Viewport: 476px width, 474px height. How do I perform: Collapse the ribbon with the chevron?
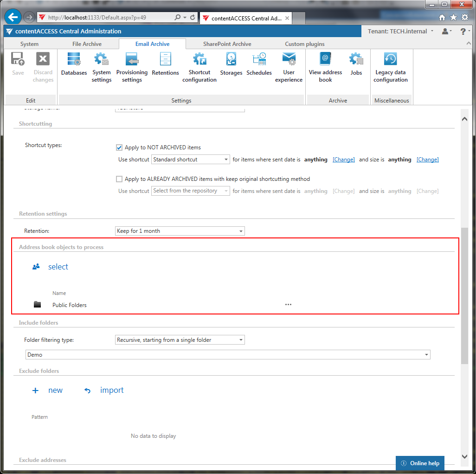[469, 44]
